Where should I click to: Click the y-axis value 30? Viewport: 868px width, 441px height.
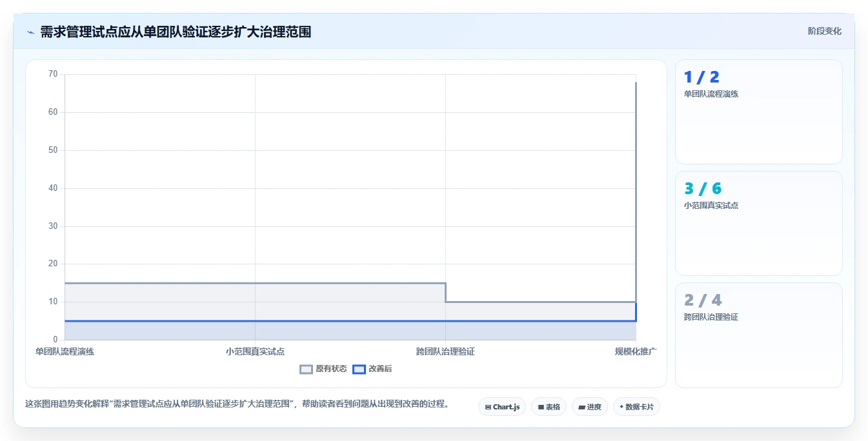(53, 226)
